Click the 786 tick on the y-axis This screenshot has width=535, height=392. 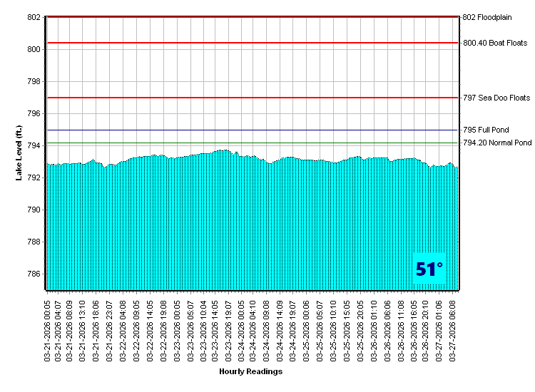click(34, 274)
